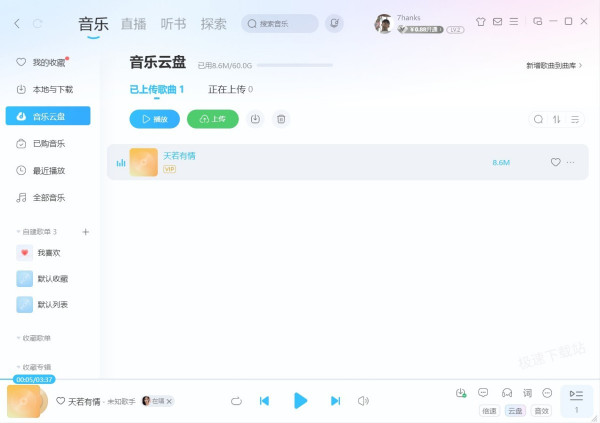The width and height of the screenshot is (600, 423).
Task: Open the sort order icon
Action: point(557,119)
